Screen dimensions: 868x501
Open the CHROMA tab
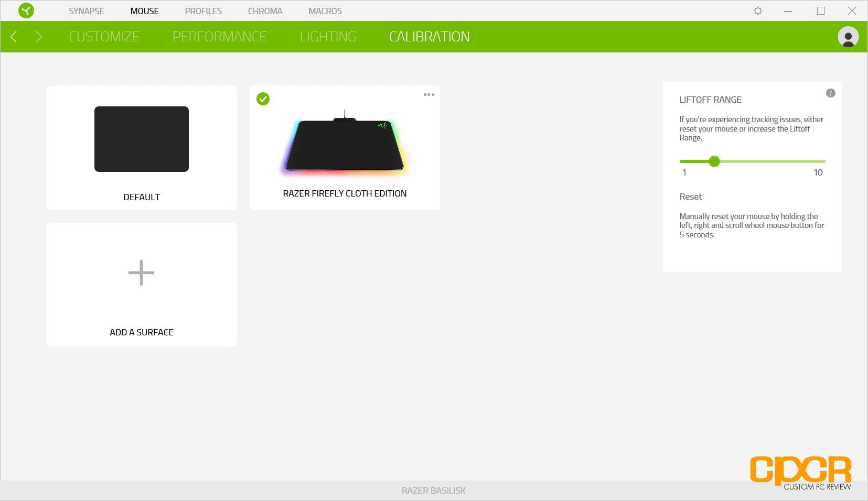pyautogui.click(x=265, y=11)
